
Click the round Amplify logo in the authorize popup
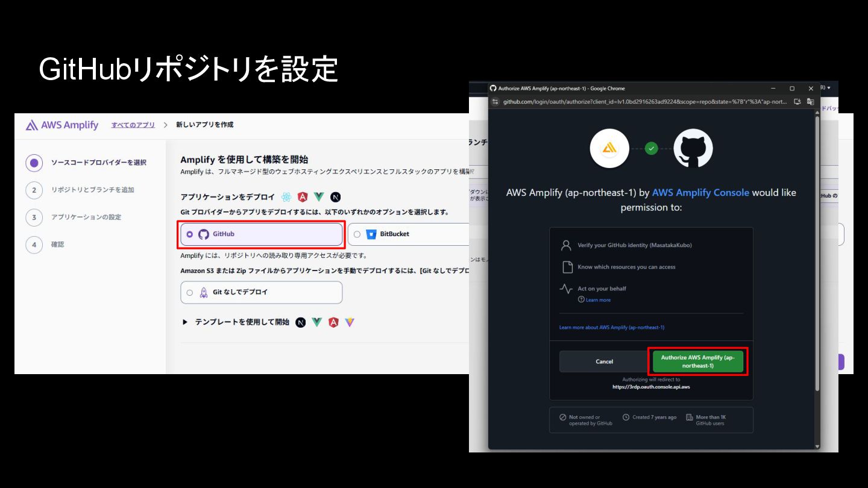609,148
